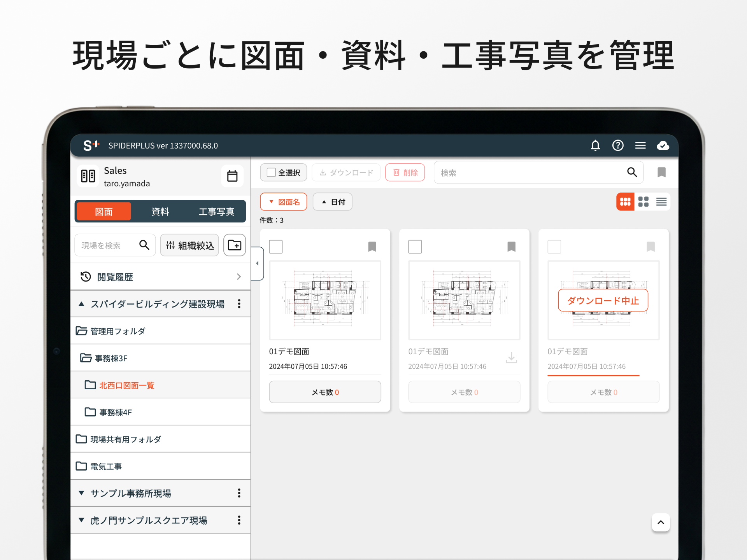Screen dimensions: 747x560
Task: Open 現場共有用フォルダ
Action: point(160,439)
